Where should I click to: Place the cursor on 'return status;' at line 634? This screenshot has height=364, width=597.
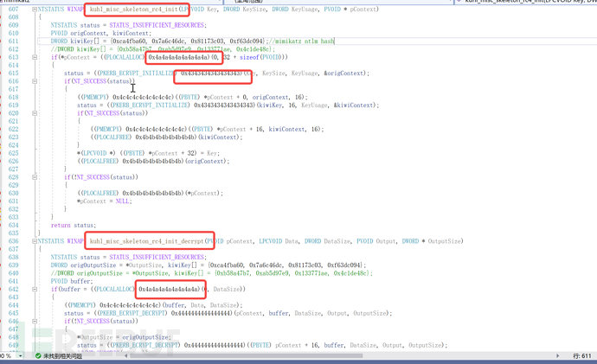click(x=73, y=225)
